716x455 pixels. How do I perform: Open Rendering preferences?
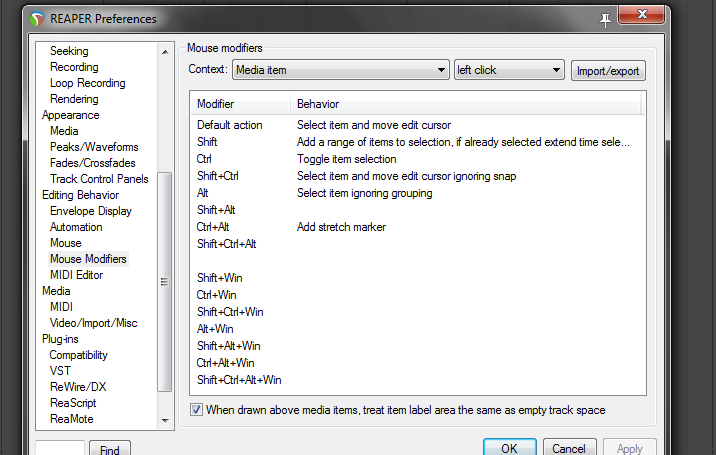pos(74,99)
